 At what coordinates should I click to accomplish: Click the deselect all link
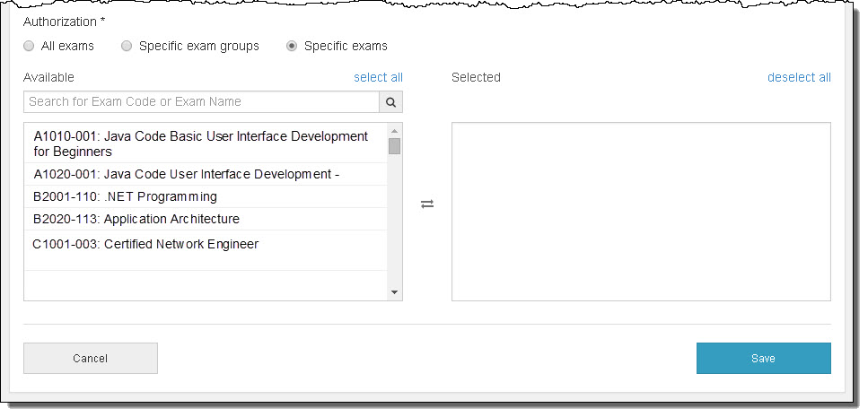tap(799, 77)
